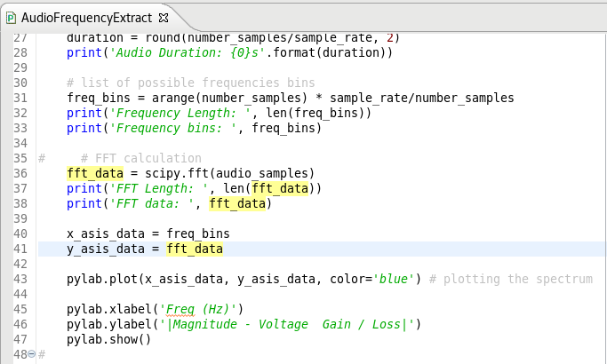The image size is (607, 364).
Task: Click 'y_asis_data' at start of line 41
Action: coord(106,249)
